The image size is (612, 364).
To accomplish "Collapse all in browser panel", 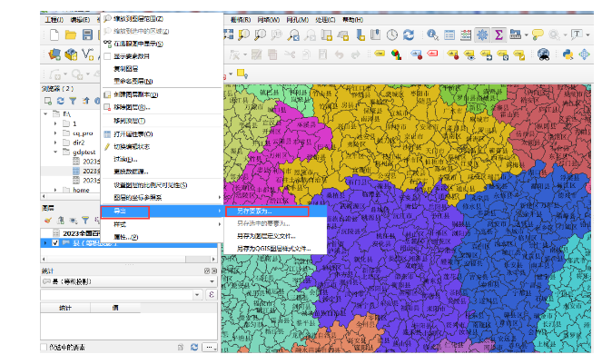I will coord(86,101).
